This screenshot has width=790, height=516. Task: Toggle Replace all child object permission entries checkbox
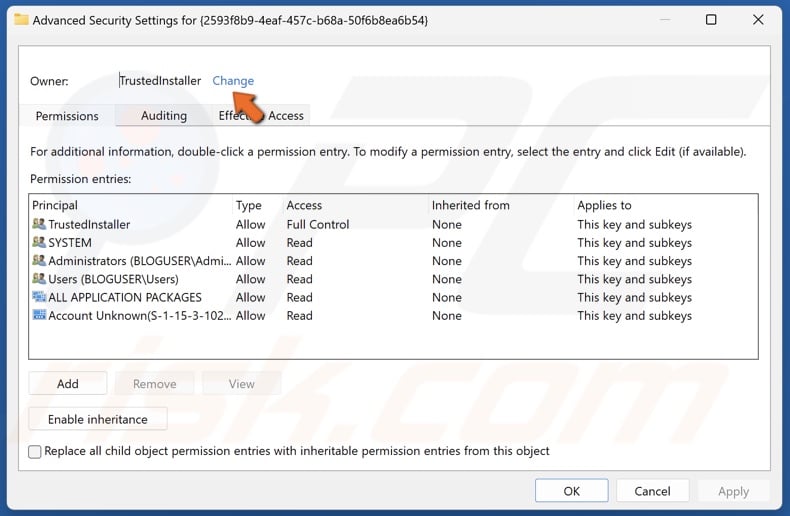click(35, 452)
